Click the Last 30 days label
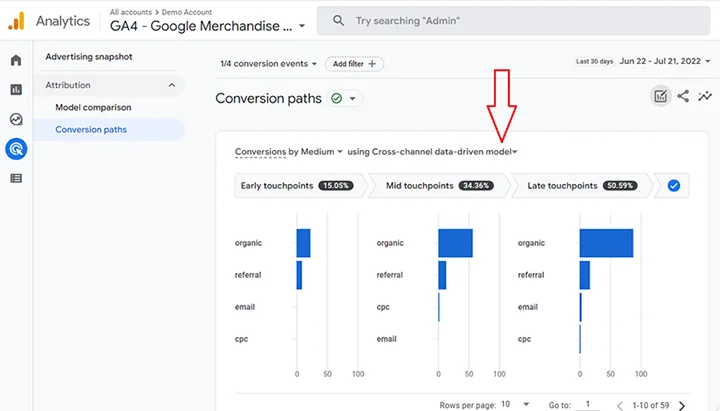The height and width of the screenshot is (411, 720). 595,61
